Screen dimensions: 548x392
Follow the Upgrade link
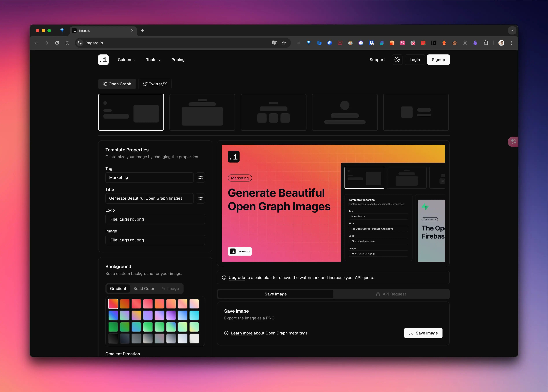point(237,278)
